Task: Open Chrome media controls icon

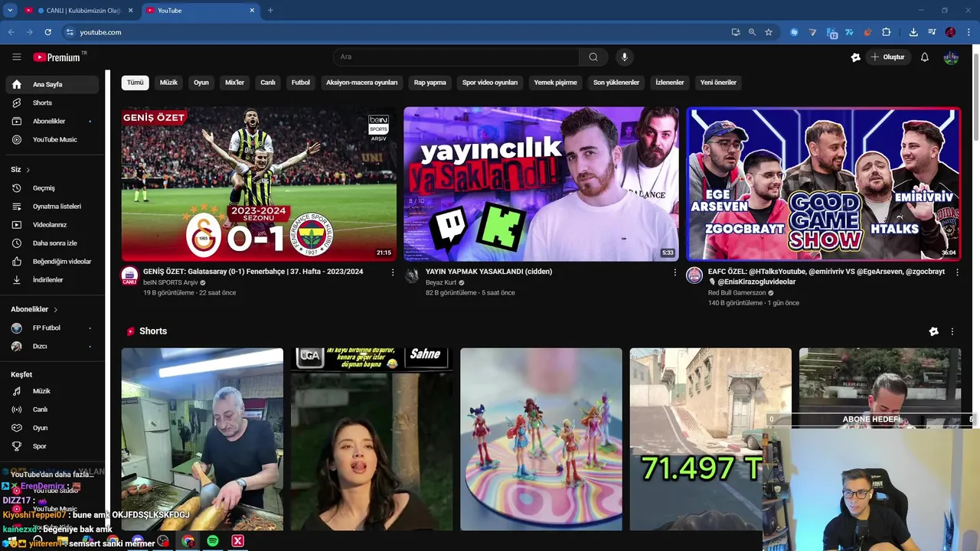Action: coord(932,32)
